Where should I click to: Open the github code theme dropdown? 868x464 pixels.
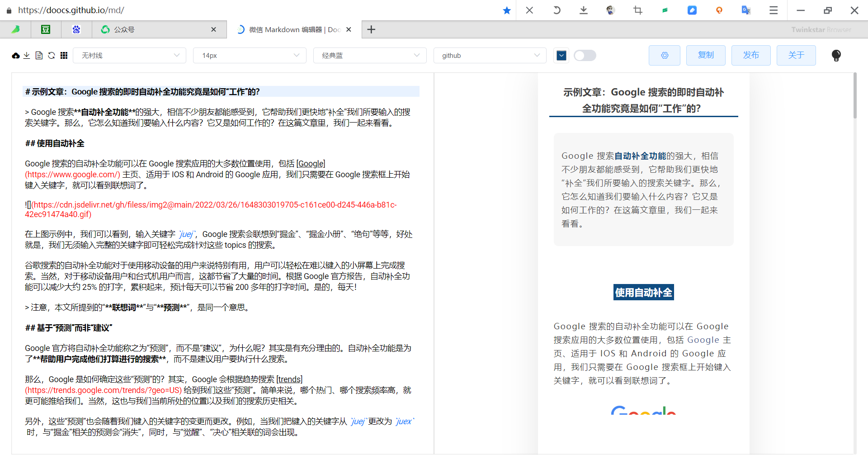[x=490, y=55]
